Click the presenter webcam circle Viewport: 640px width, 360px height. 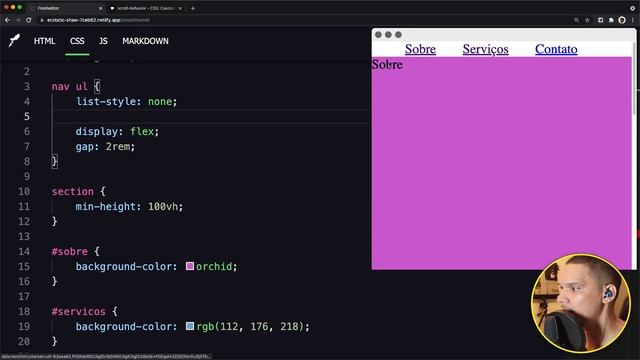click(x=581, y=304)
